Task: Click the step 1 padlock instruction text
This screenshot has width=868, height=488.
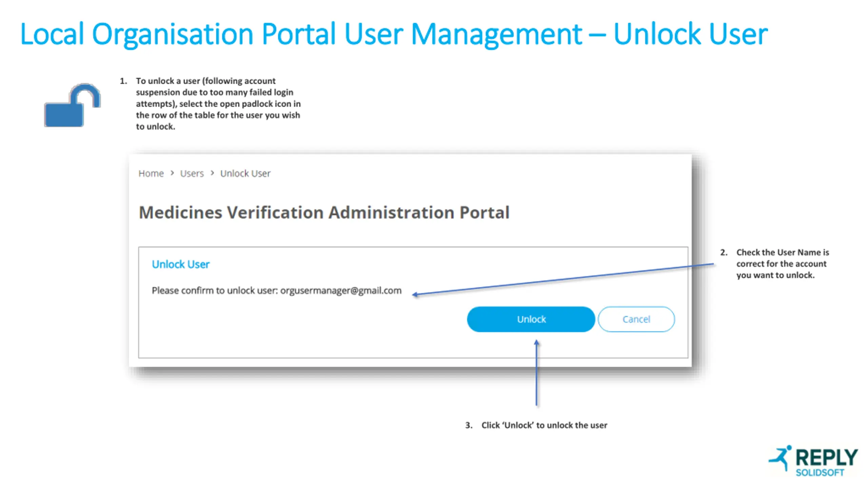Action: (218, 104)
